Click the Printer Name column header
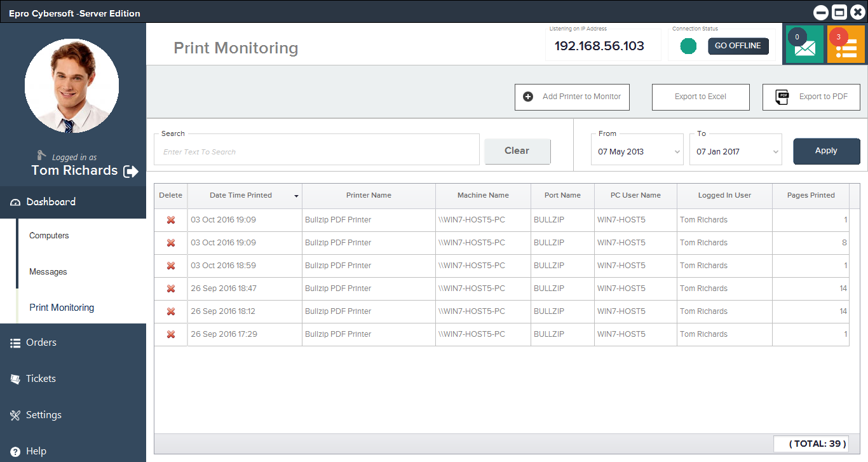The image size is (868, 462). click(369, 196)
